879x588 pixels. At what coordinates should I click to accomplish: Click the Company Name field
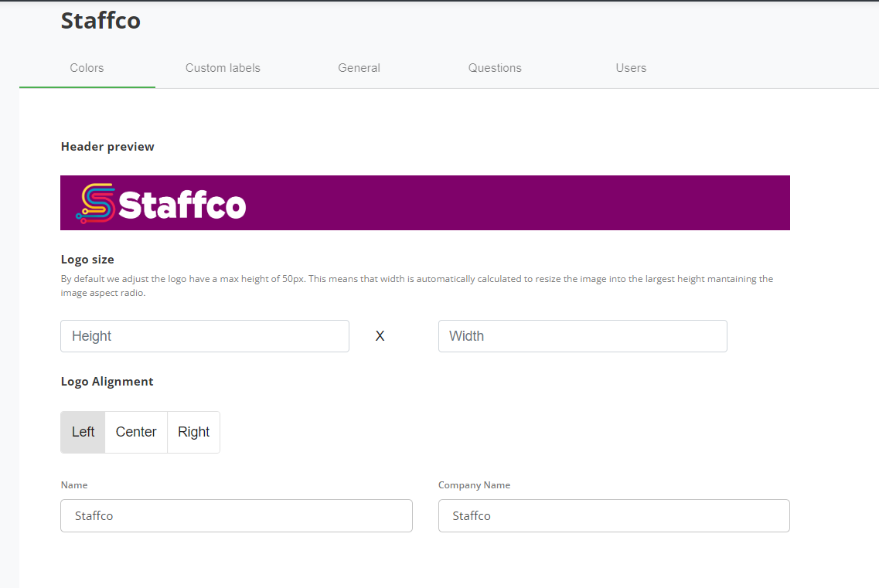(x=614, y=515)
